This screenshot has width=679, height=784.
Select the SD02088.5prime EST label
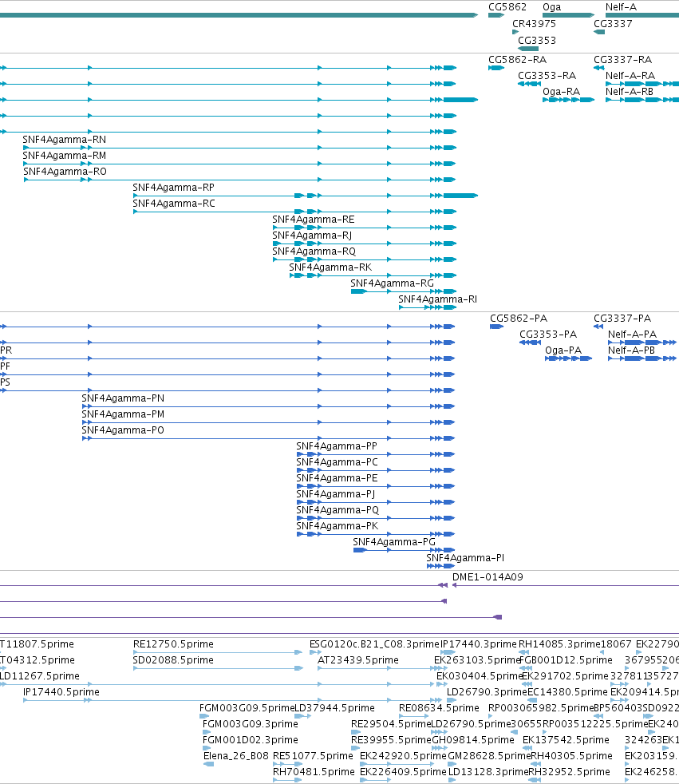[173, 660]
